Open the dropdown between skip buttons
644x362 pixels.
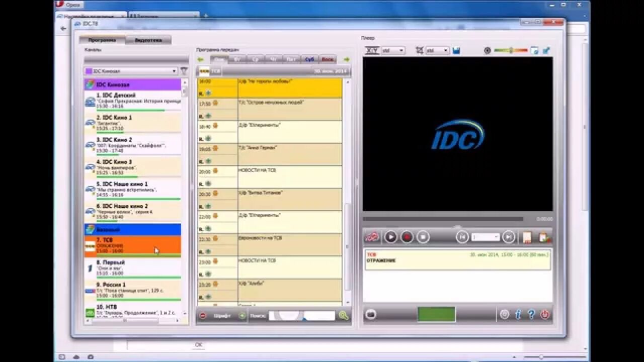pyautogui.click(x=486, y=237)
